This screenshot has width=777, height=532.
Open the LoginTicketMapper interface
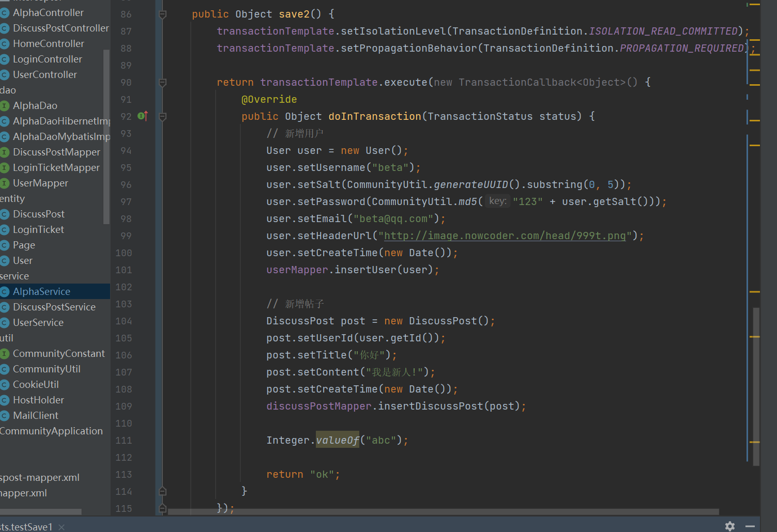(x=56, y=167)
